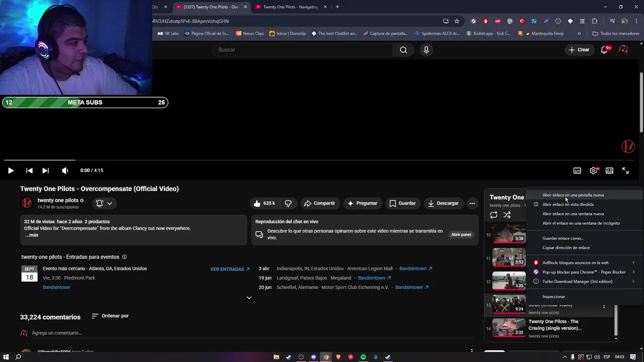Skip to the next video
Viewport: 644px width, 362px height.
coord(45,170)
